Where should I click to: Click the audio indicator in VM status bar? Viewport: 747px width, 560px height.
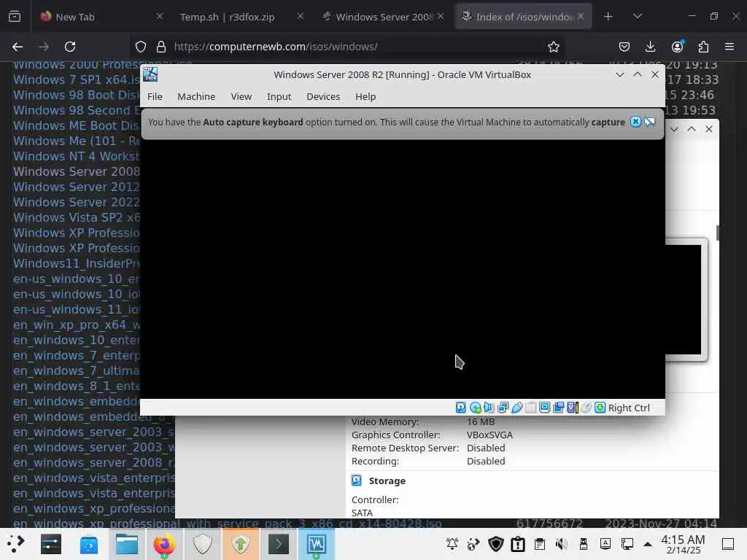pos(489,408)
